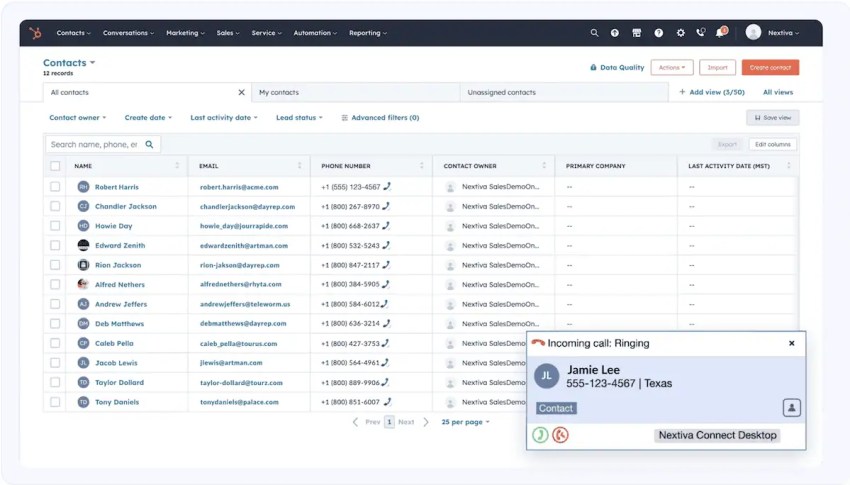
Task: Open the Create date filter
Action: (x=148, y=118)
